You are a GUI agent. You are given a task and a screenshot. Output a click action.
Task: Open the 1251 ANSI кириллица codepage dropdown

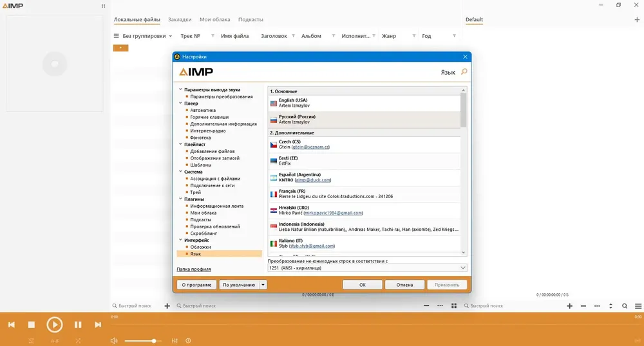point(367,268)
